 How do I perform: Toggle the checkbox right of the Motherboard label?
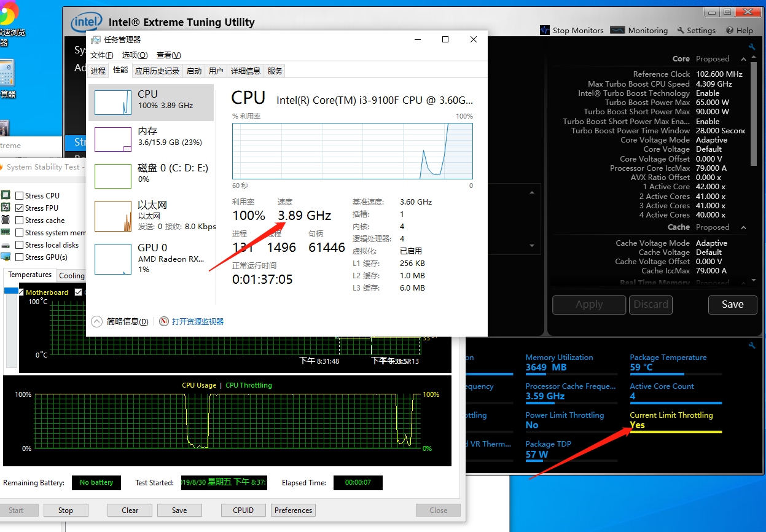point(78,292)
